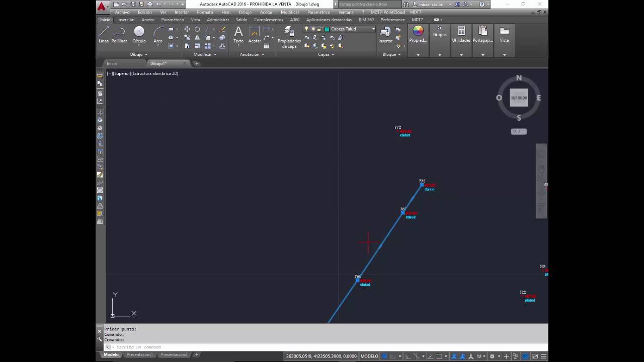
Task: Expand the Capas panel
Action: point(326,54)
